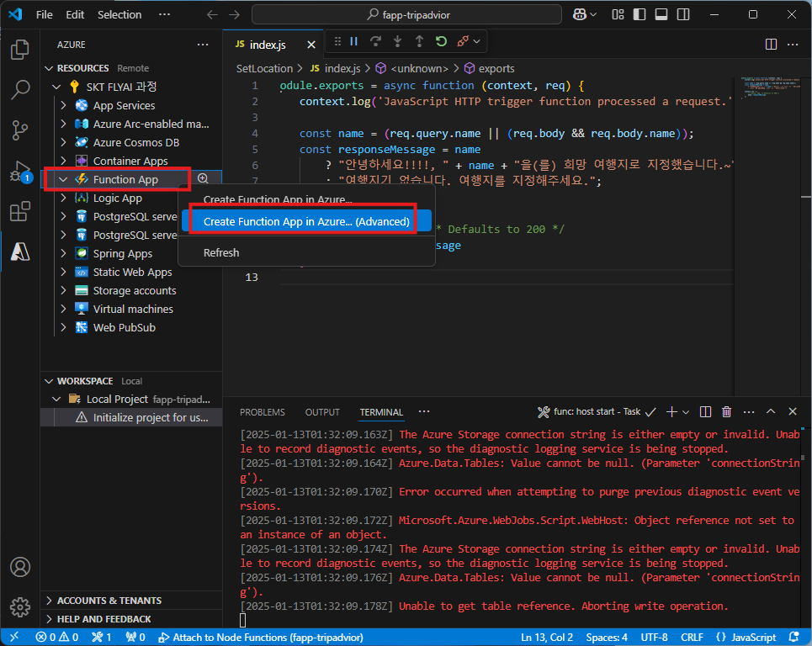Expand App Services node
Image resolution: width=812 pixels, height=646 pixels.
pos(63,106)
